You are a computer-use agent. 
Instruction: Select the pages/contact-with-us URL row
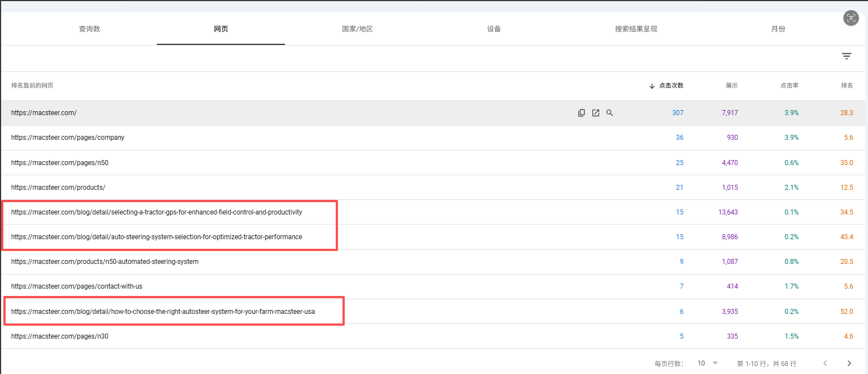[x=77, y=286]
